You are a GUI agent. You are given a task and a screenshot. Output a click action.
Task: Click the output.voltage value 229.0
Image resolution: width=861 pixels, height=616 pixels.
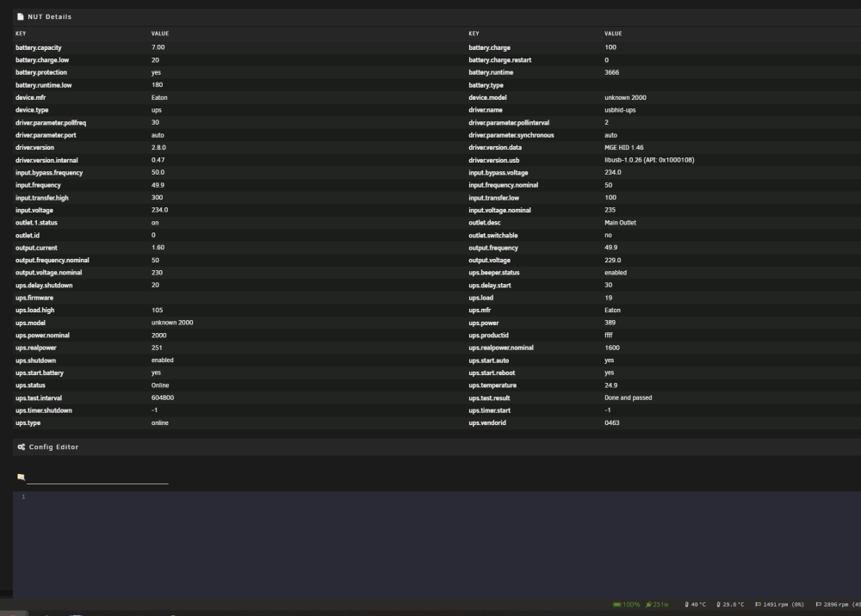(613, 261)
